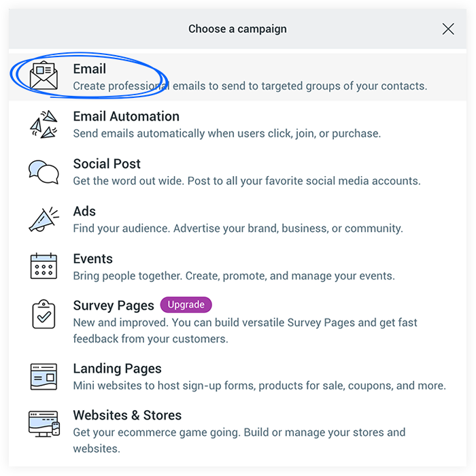Pick the Social Post campaign title
476x476 pixels.
(x=107, y=164)
